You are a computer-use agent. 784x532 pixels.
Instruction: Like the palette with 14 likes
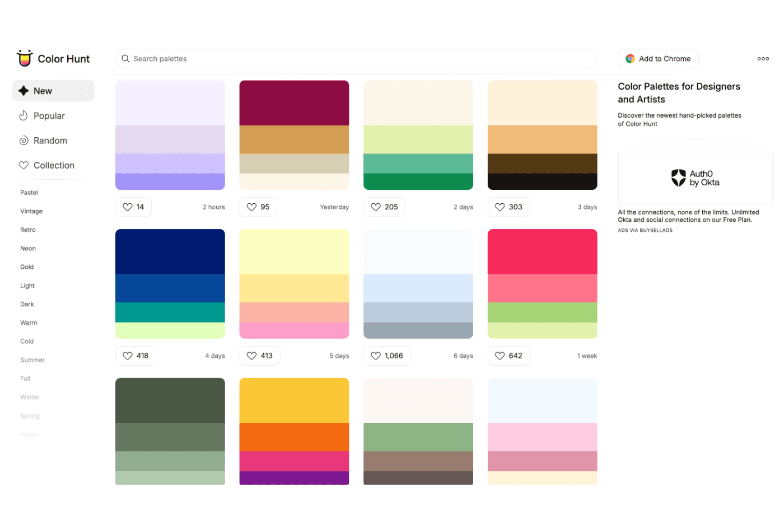point(133,207)
